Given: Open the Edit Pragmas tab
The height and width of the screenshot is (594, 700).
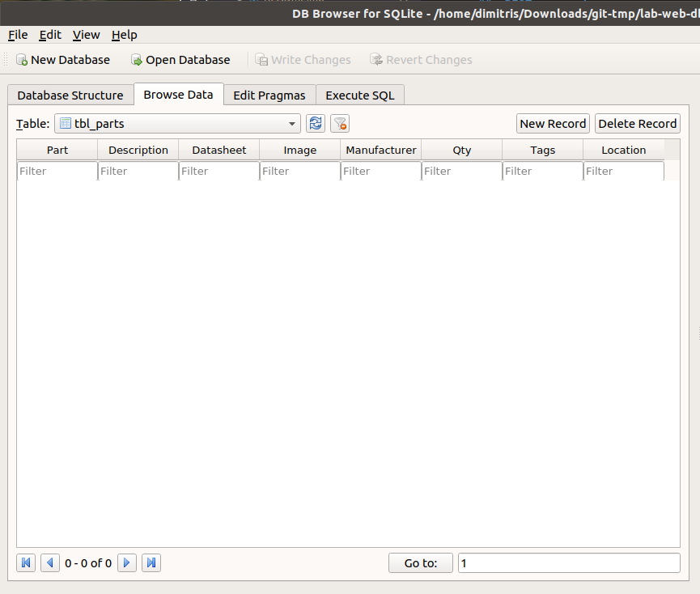Looking at the screenshot, I should click(x=269, y=95).
